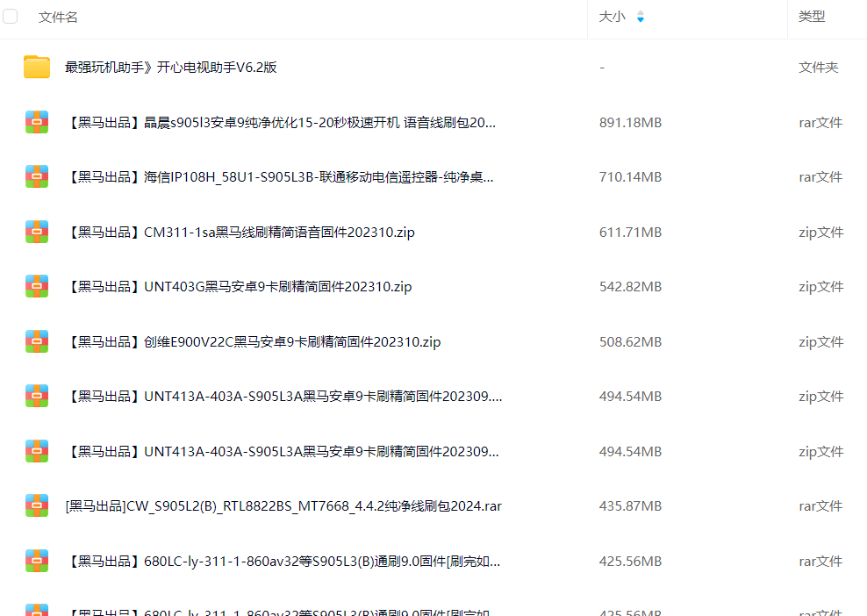This screenshot has height=616, width=867.
Task: Click the 类型 column header
Action: coord(811,17)
